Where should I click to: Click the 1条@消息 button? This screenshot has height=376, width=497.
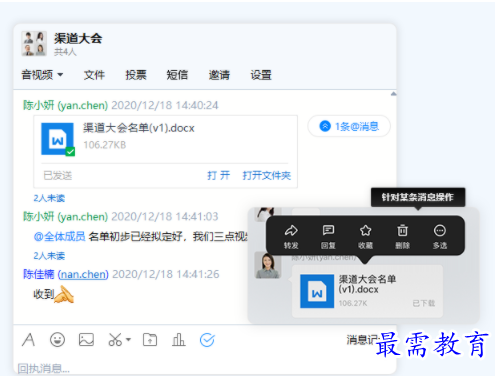(x=349, y=126)
